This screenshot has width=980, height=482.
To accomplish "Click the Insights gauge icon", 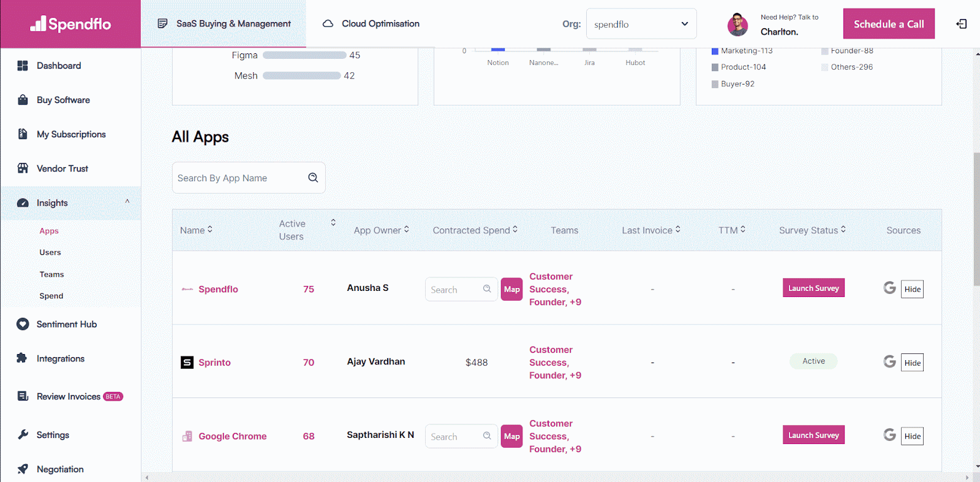I will pos(23,203).
